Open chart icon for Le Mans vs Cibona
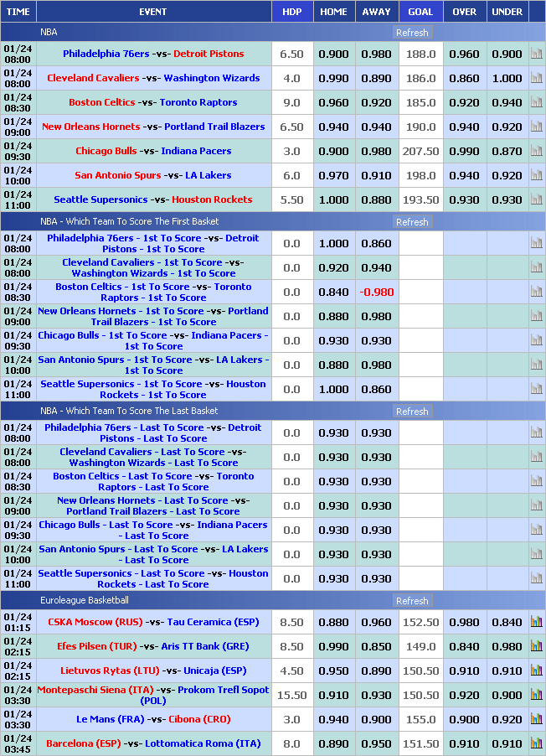 coord(537,719)
